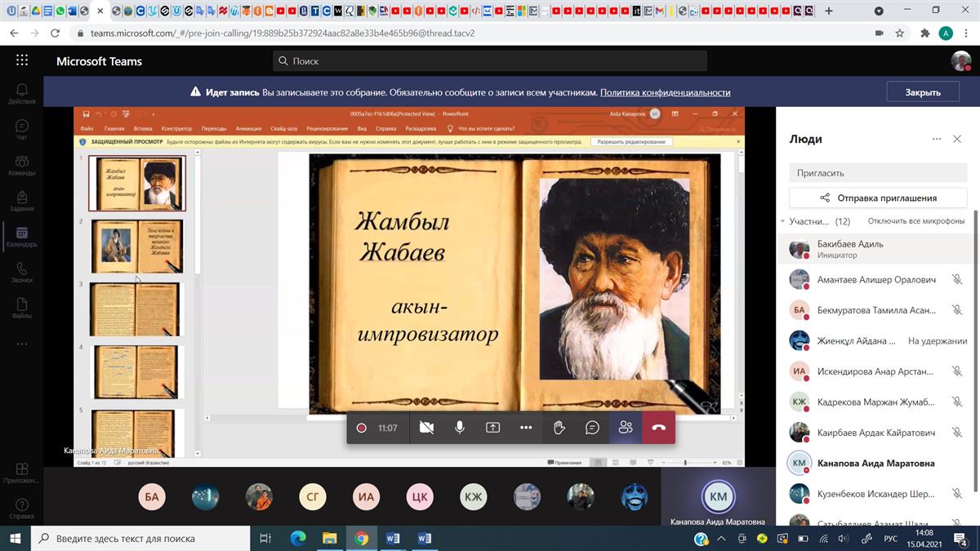Open Главная tab in shared PowerPoint
The width and height of the screenshot is (980, 551).
tap(114, 129)
